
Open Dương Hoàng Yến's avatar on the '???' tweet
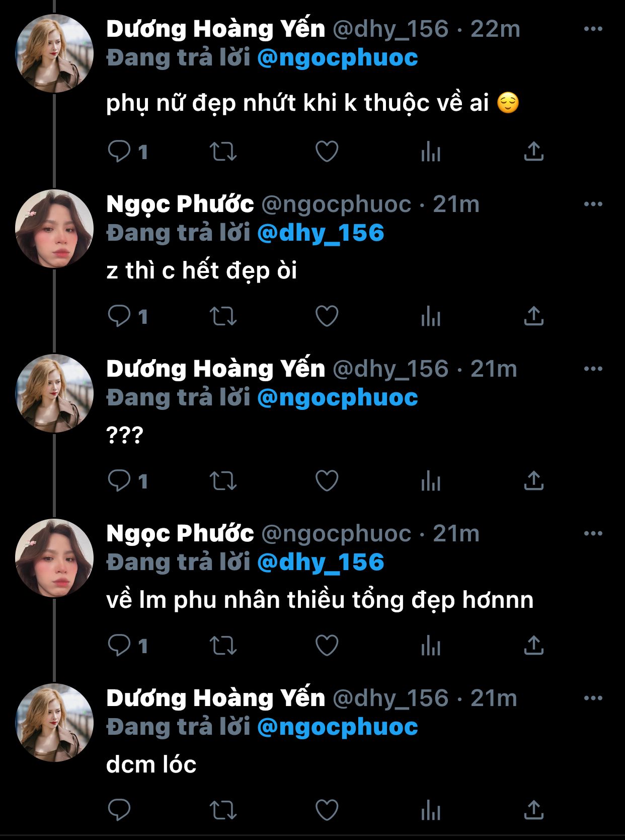pos(54,393)
